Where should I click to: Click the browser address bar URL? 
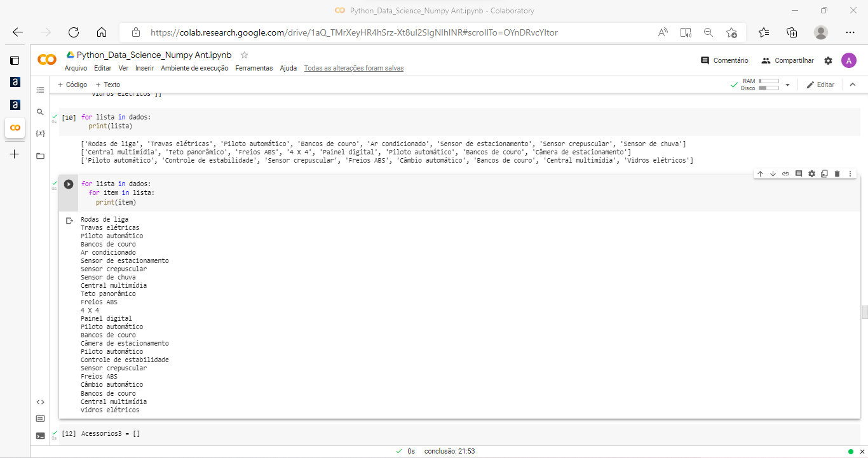click(x=354, y=32)
